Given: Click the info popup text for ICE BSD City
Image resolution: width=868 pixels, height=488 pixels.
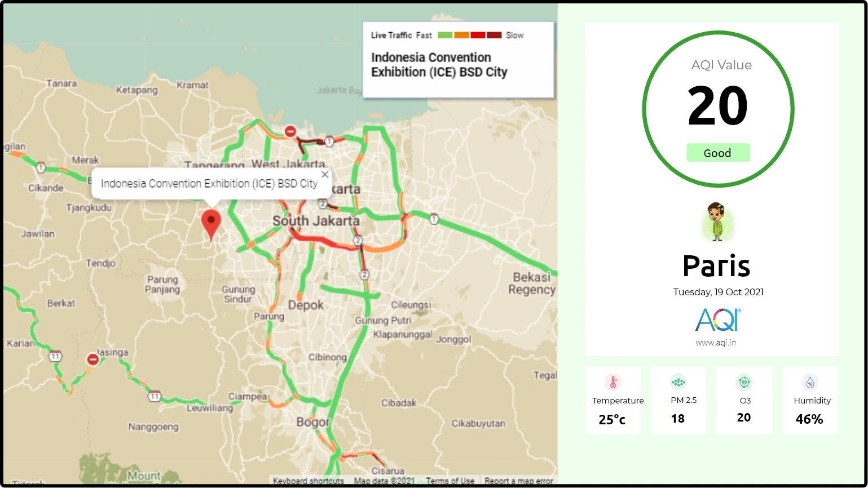Looking at the screenshot, I should tap(209, 184).
